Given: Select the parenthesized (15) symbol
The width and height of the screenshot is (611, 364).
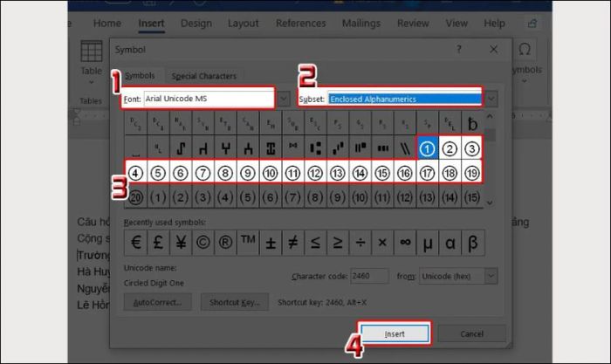Looking at the screenshot, I should pyautogui.click(x=472, y=197).
